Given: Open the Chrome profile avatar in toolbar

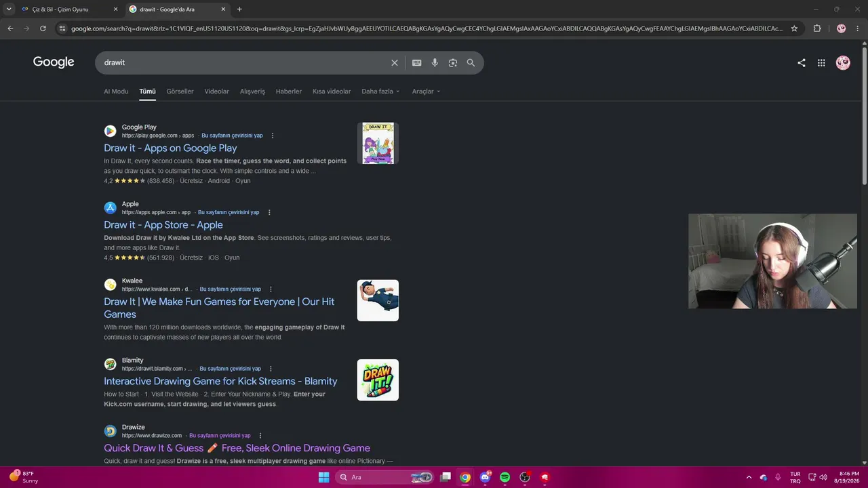Looking at the screenshot, I should click(841, 28).
